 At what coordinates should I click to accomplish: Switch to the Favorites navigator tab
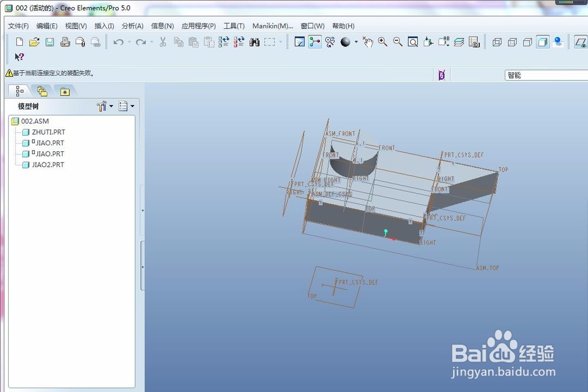click(x=65, y=91)
